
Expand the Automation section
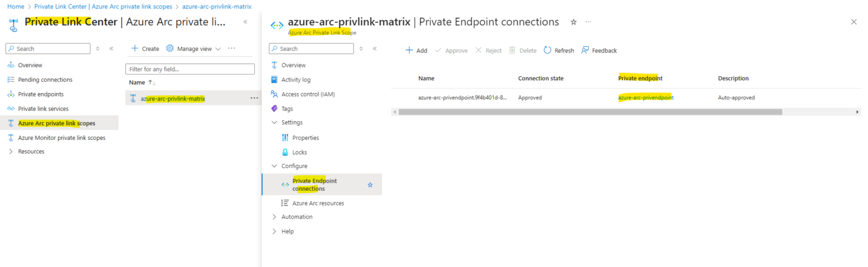click(275, 217)
